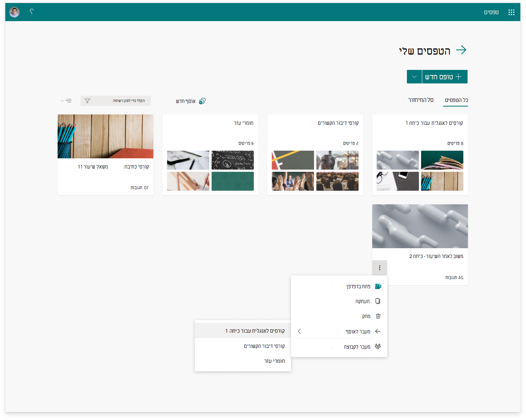
Task: Click the copy icon in the context menu
Action: 378,301
